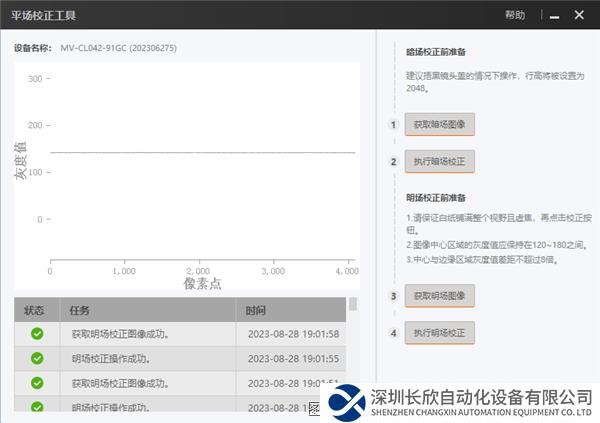600x423 pixels.
Task: Close the 平场校正工具 window
Action: pyautogui.click(x=579, y=15)
